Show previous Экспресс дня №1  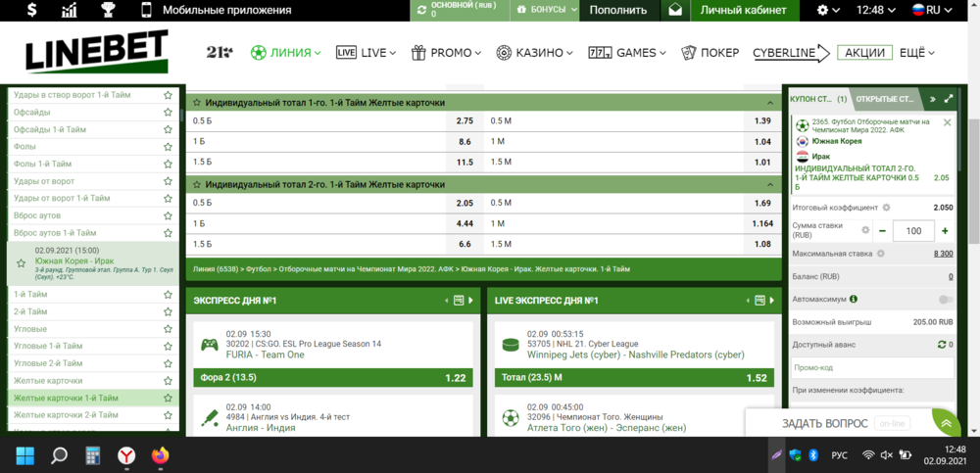click(446, 302)
